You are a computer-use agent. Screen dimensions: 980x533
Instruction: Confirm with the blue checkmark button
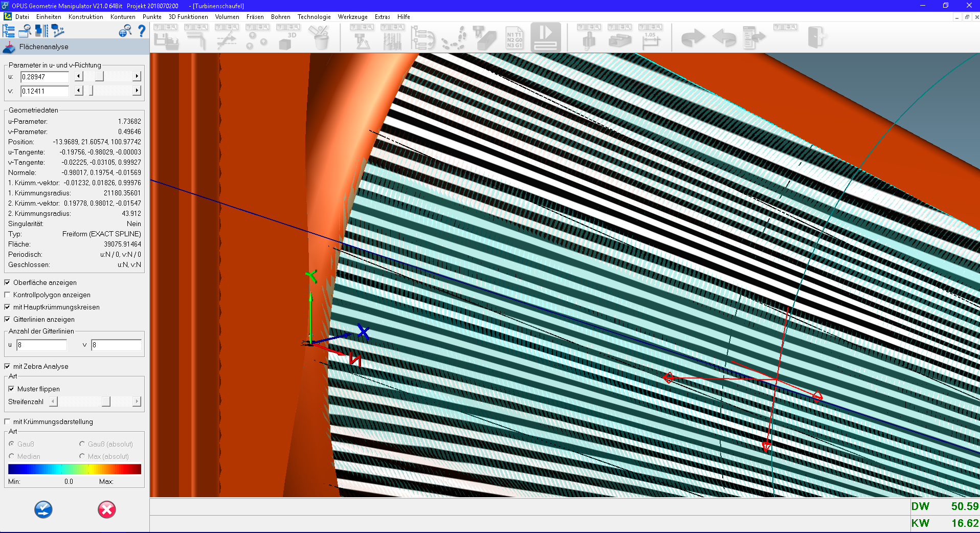[x=43, y=509]
